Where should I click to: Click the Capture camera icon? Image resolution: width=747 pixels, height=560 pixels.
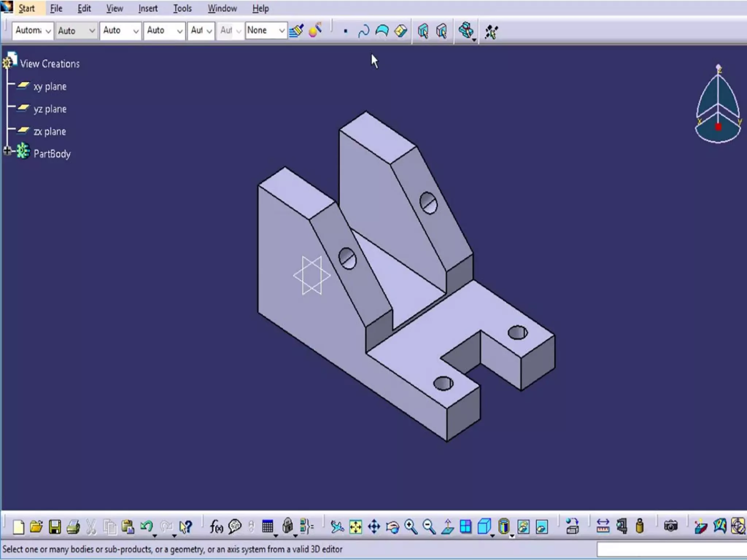click(670, 526)
